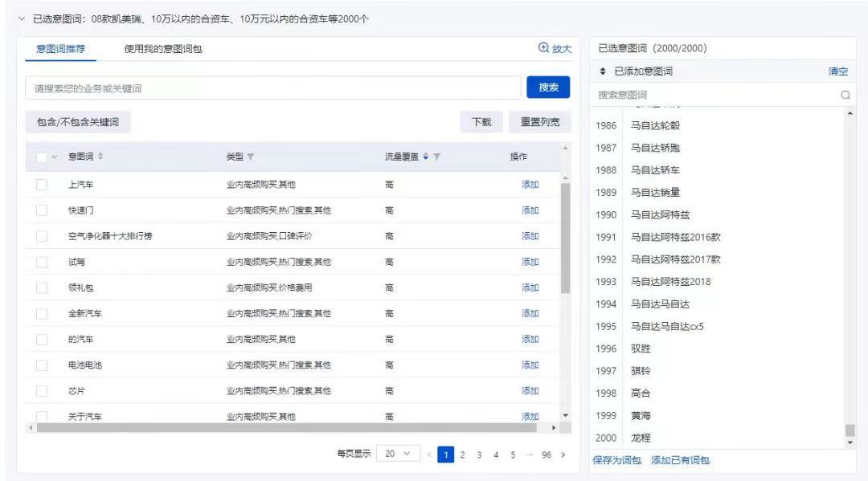
Task: Sort the 已添加意图词 list via sort icon
Action: (603, 71)
